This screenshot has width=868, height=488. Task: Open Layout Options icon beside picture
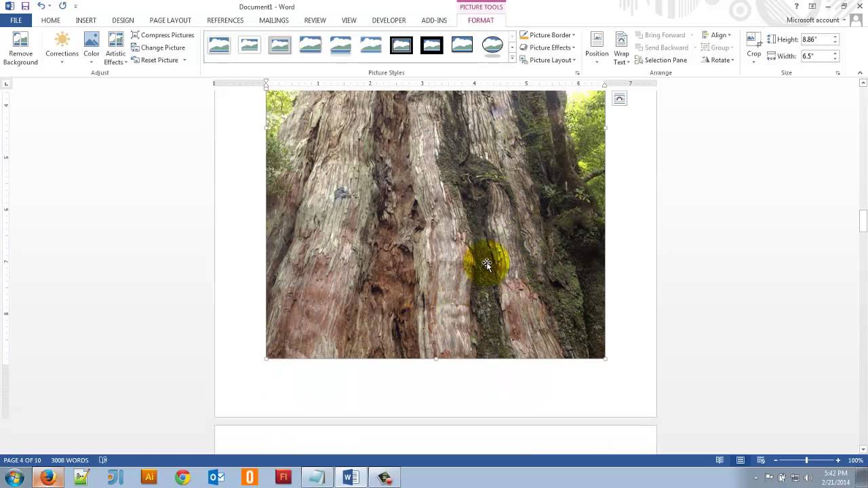[619, 99]
